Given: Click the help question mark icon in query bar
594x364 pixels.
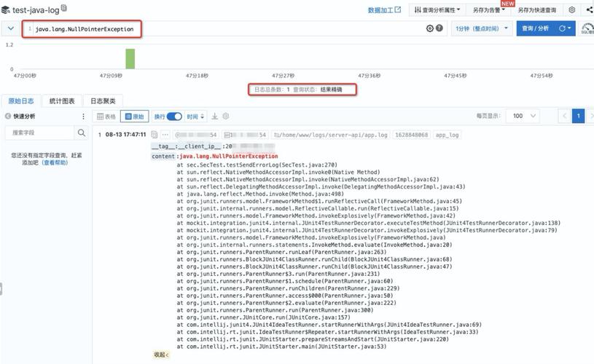Looking at the screenshot, I should (439, 28).
